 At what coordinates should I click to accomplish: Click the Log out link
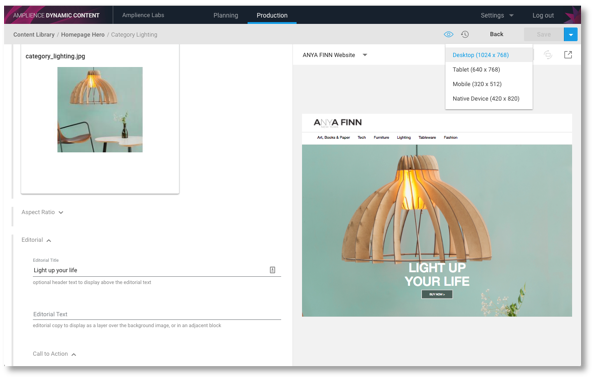pos(543,16)
